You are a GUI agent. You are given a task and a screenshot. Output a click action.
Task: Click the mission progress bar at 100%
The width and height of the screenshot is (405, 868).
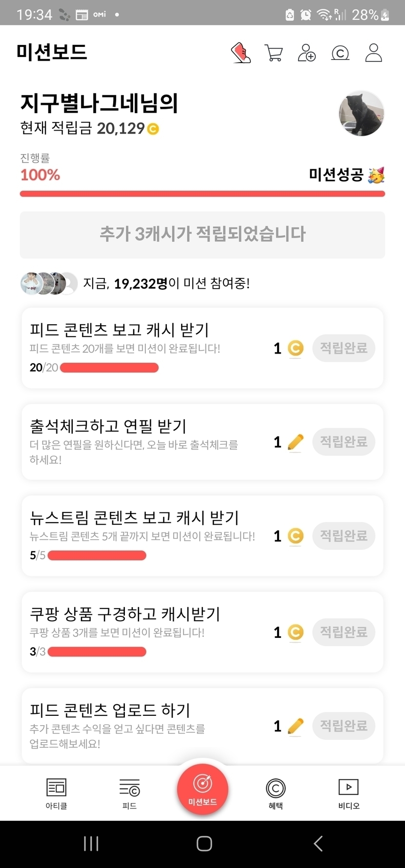[202, 194]
